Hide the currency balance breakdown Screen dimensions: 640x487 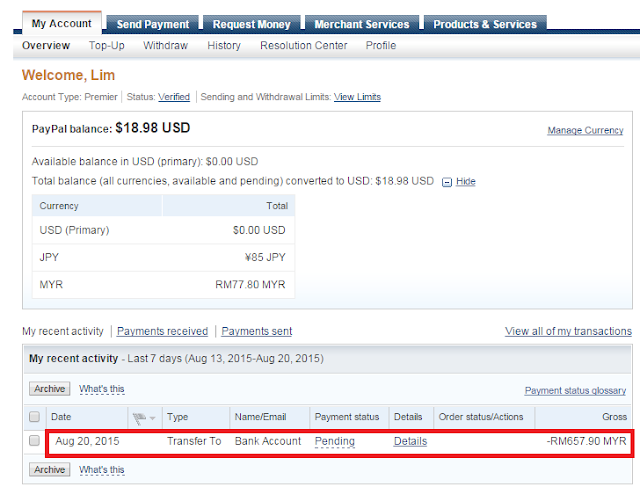click(x=466, y=182)
